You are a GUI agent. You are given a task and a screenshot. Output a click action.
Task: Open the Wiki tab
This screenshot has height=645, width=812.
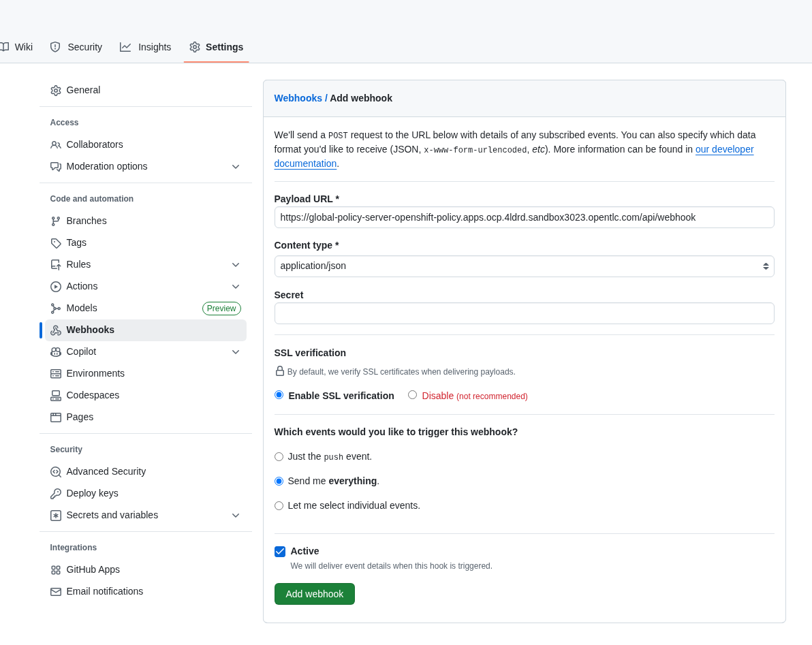coord(16,47)
